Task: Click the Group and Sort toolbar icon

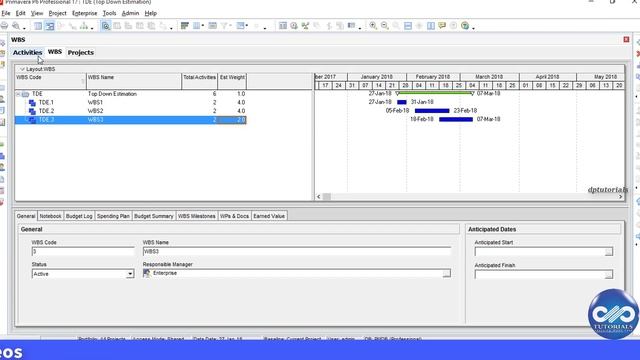Action: (240, 26)
